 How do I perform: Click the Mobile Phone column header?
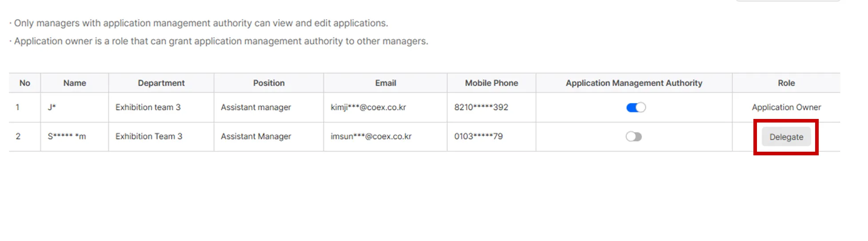coord(491,83)
